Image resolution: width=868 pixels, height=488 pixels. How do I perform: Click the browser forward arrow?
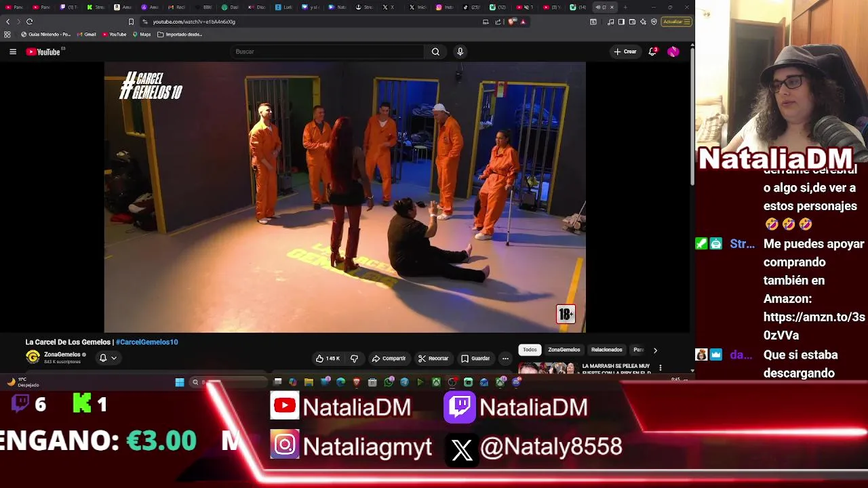[x=18, y=22]
